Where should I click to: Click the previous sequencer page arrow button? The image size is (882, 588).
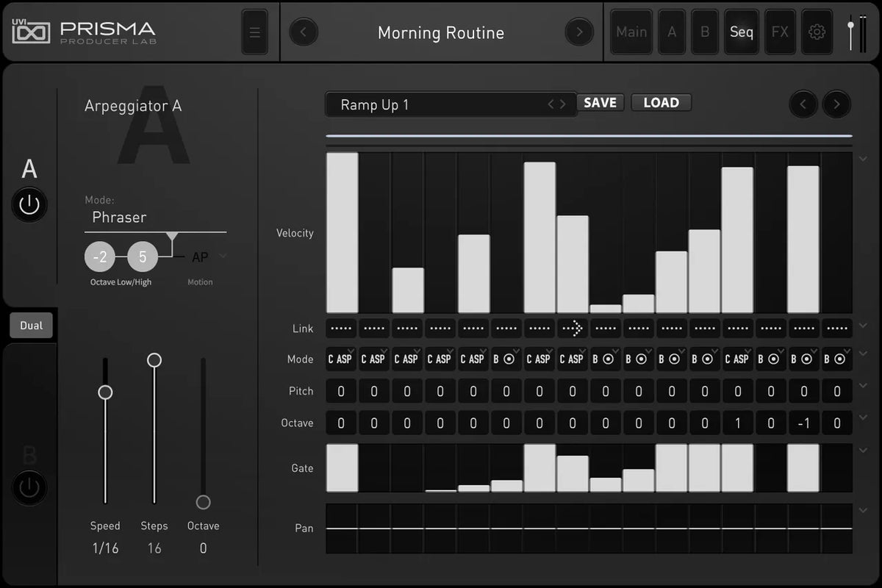(803, 104)
